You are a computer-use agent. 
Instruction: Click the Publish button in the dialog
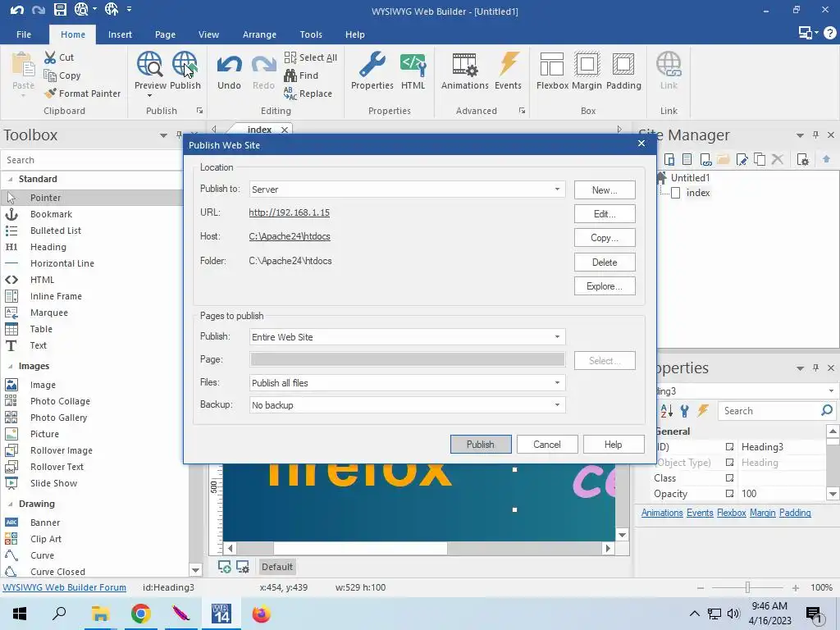(x=481, y=444)
